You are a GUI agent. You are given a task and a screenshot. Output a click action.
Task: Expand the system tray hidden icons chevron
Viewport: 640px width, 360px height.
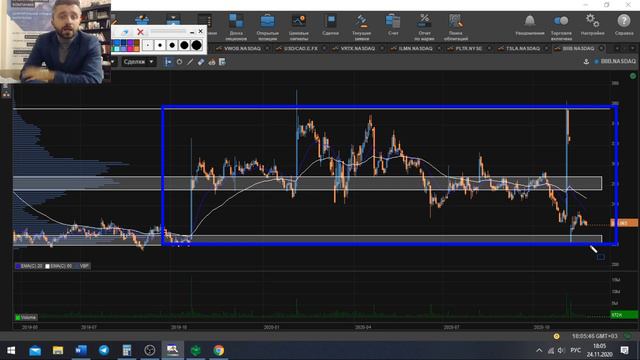point(539,350)
